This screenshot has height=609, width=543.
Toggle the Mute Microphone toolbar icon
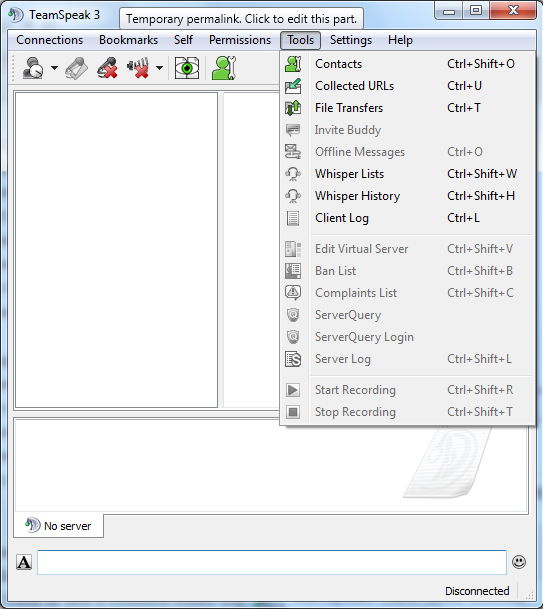(x=108, y=68)
